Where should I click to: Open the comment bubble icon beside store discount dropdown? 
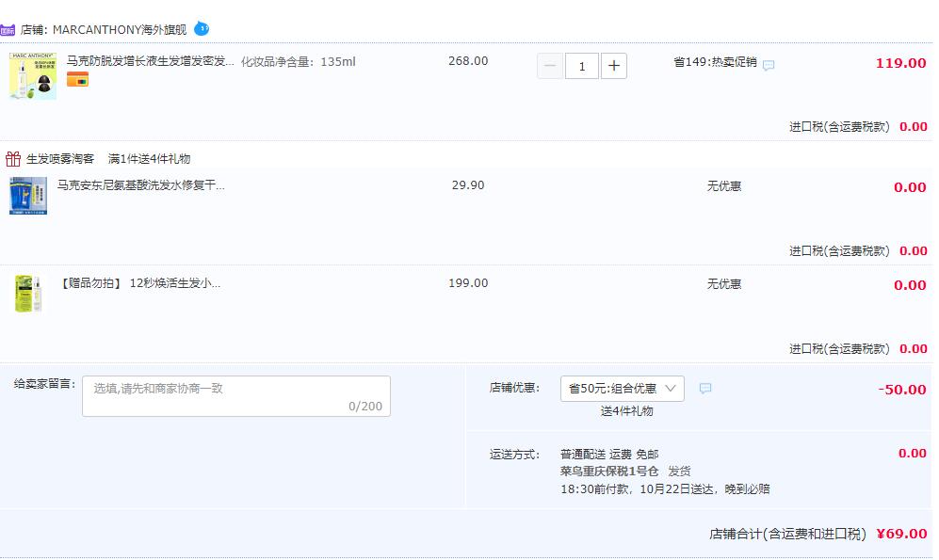[x=705, y=389]
